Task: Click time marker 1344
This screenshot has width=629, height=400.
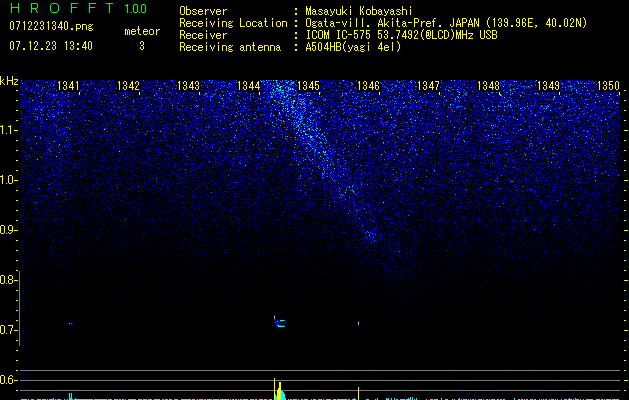Action: point(249,86)
